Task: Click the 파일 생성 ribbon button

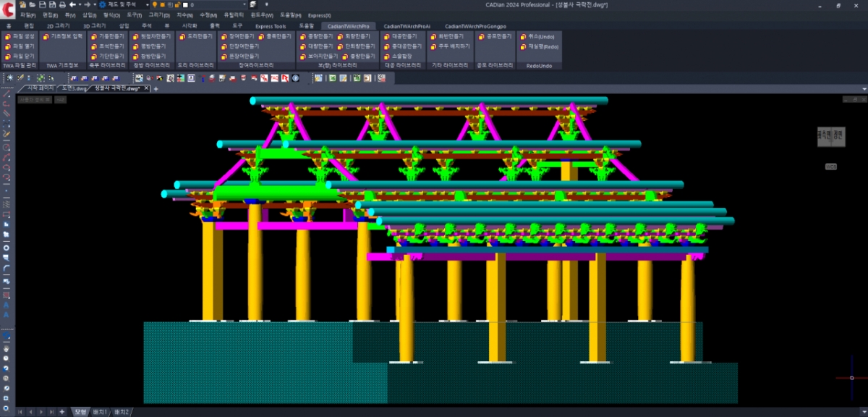Action: tap(20, 35)
